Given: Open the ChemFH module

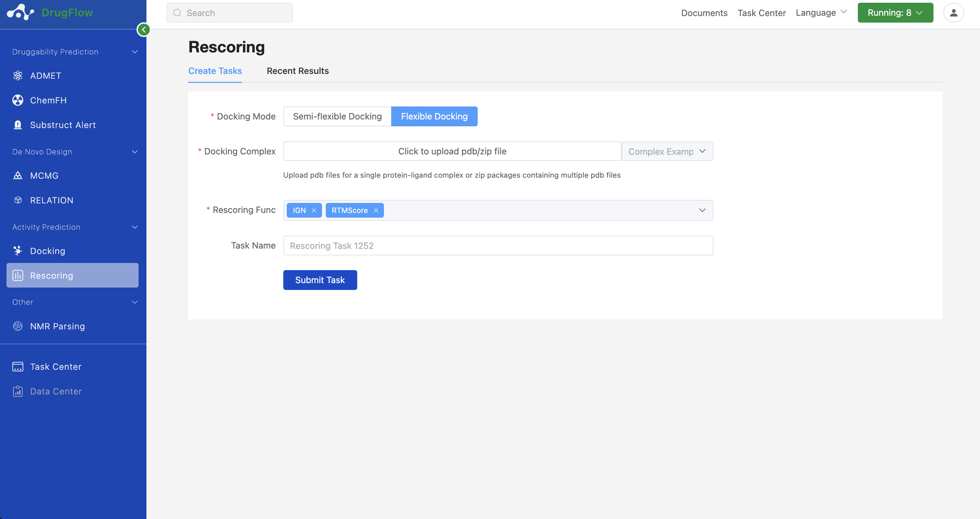Looking at the screenshot, I should coord(49,100).
